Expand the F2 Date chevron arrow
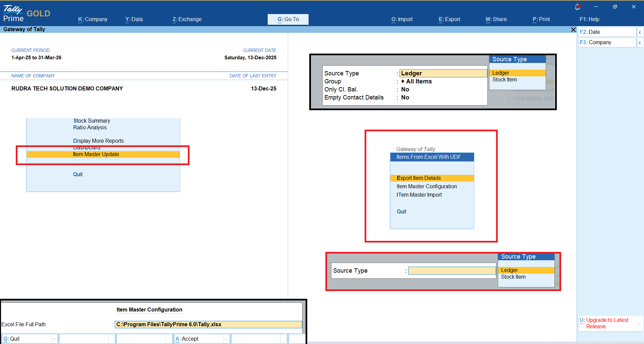The height and width of the screenshot is (344, 644). point(640,32)
